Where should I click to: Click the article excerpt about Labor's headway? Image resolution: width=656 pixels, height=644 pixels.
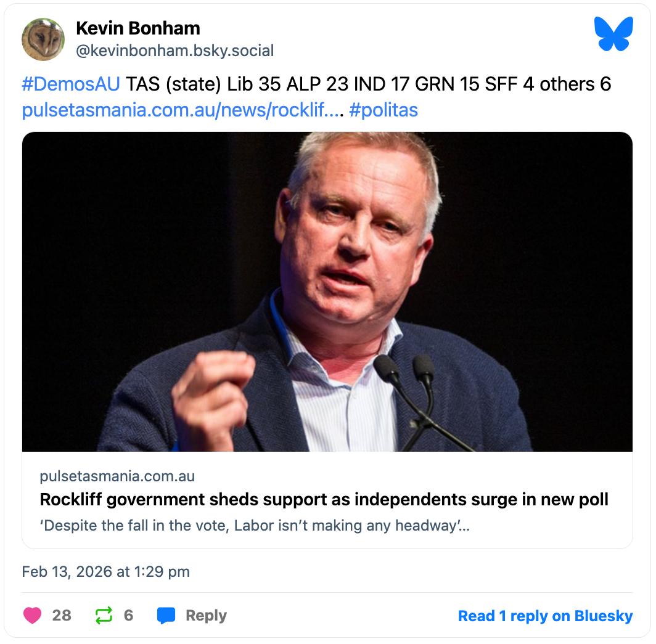pyautogui.click(x=255, y=527)
